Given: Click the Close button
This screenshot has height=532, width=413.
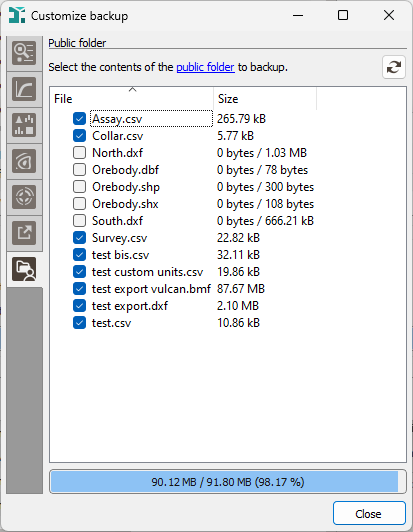Looking at the screenshot, I should click(x=369, y=514).
